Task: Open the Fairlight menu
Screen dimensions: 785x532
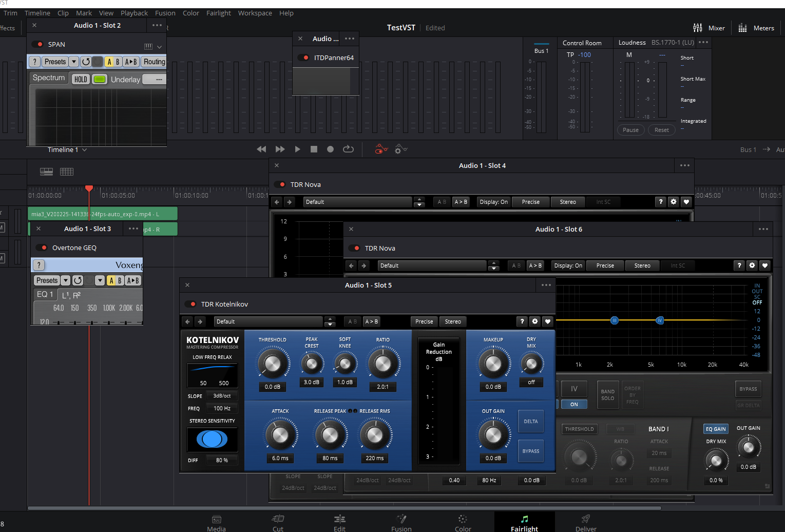Action: 219,13
